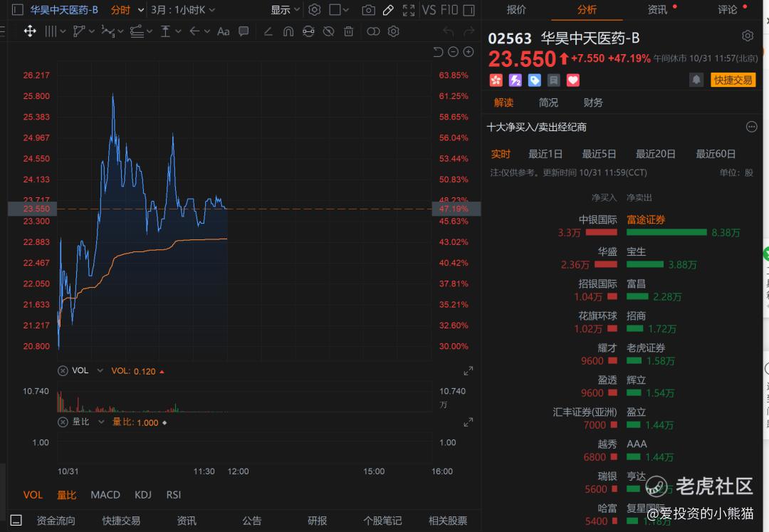This screenshot has width=769, height=532.
Task: Open the 华昊中天医药-B stock name link
Action: [64, 10]
